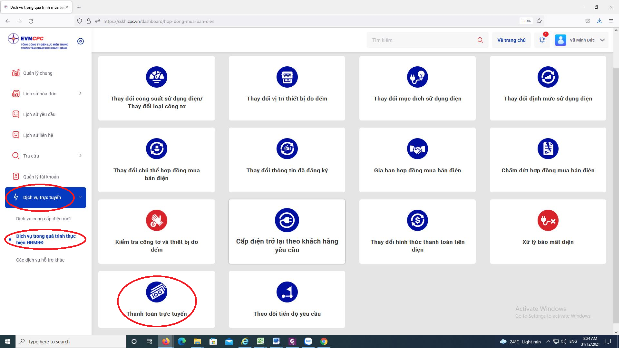
Task: Click the notification bell icon
Action: pos(542,40)
